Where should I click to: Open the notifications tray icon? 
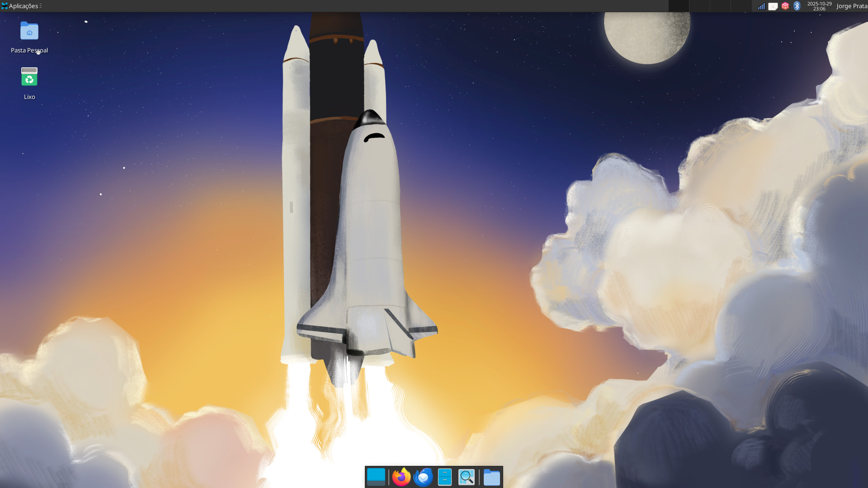773,6
